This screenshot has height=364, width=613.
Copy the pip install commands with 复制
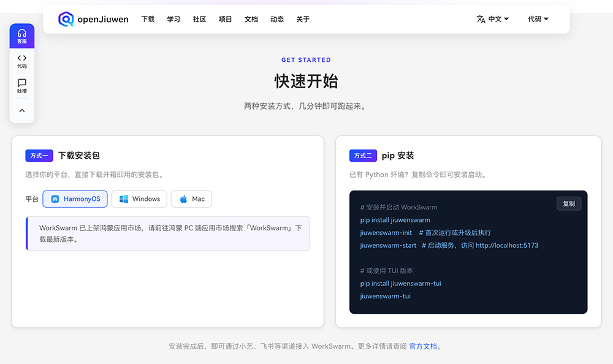coord(569,203)
